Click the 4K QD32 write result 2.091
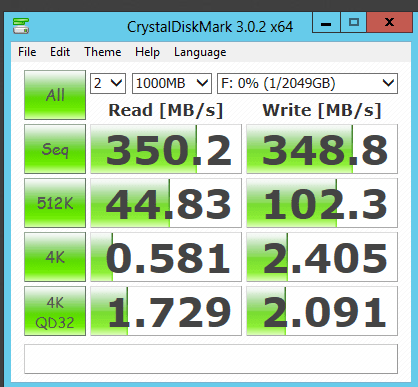This screenshot has width=418, height=387. (x=322, y=311)
